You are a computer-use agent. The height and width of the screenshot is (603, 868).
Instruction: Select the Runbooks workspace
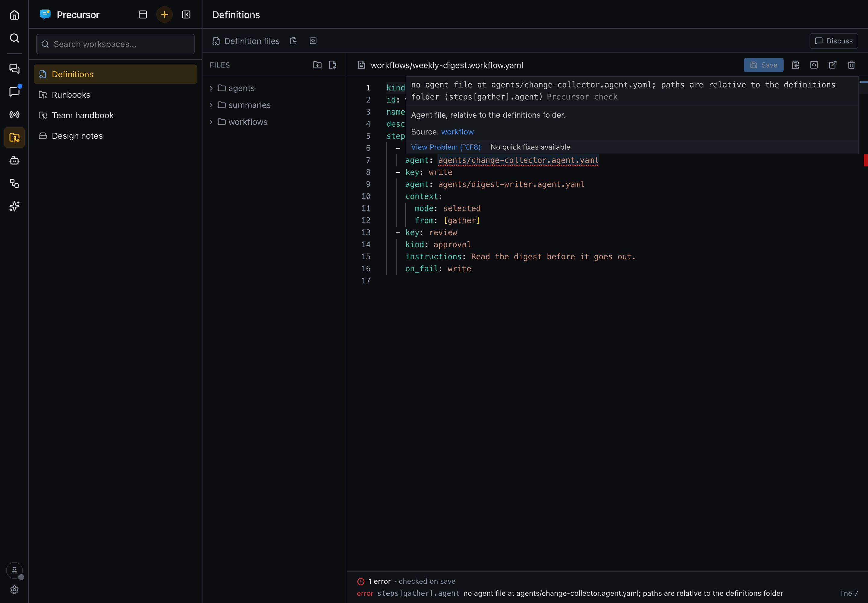115,94
